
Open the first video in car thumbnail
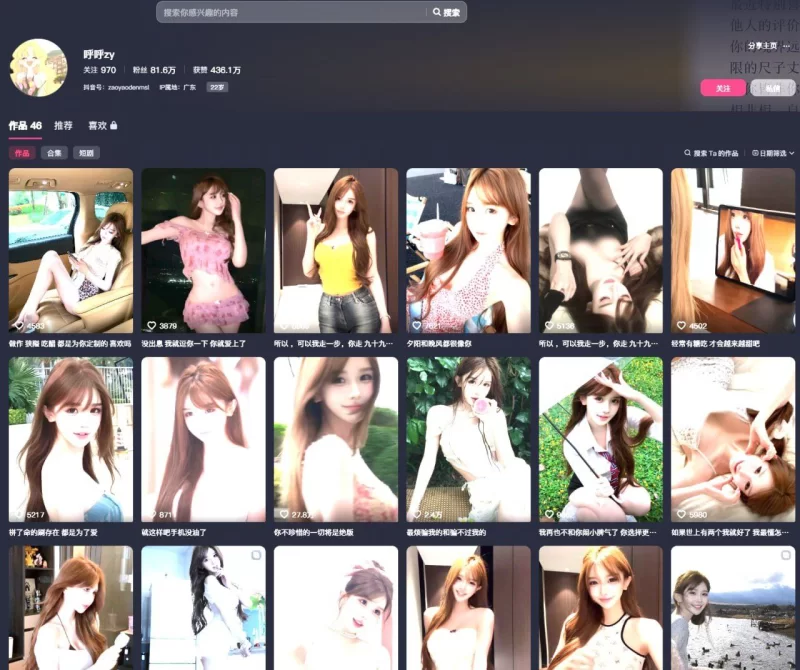(x=71, y=250)
